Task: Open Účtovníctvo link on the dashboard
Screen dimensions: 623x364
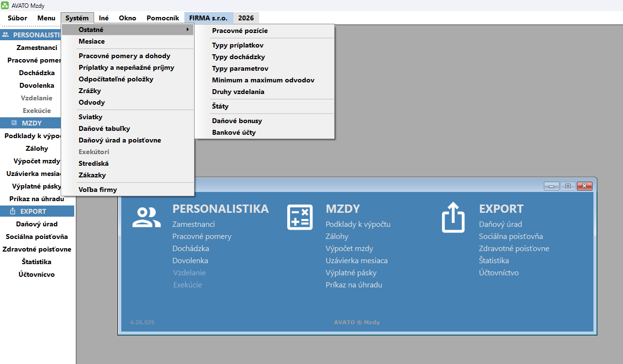Action: pyautogui.click(x=499, y=272)
